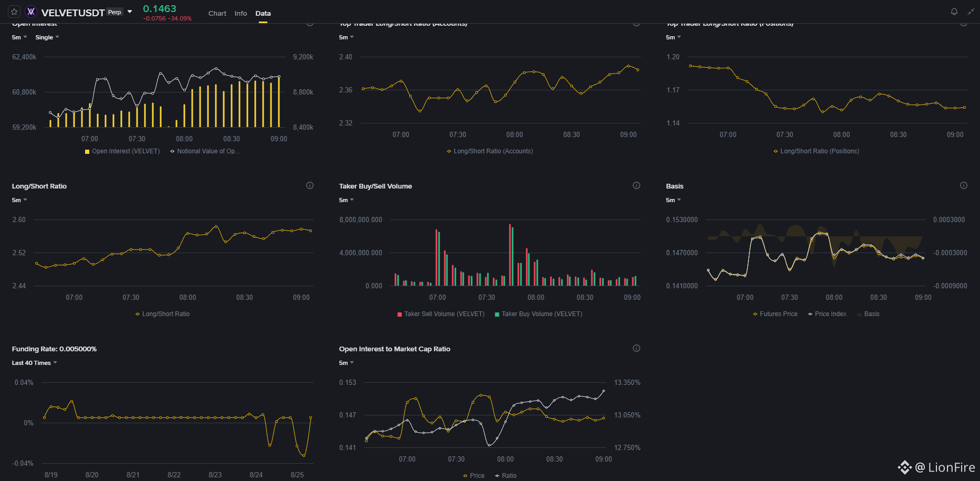Open the VELVETUSDT symbol selector caret
The image size is (980, 481).
tap(130, 12)
